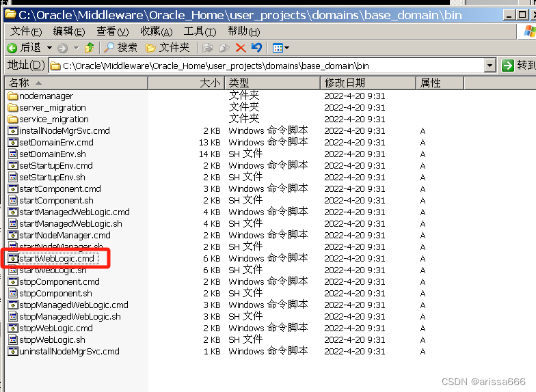Sort by the 属性 column header
Screen dimensions: 536x392
point(440,83)
